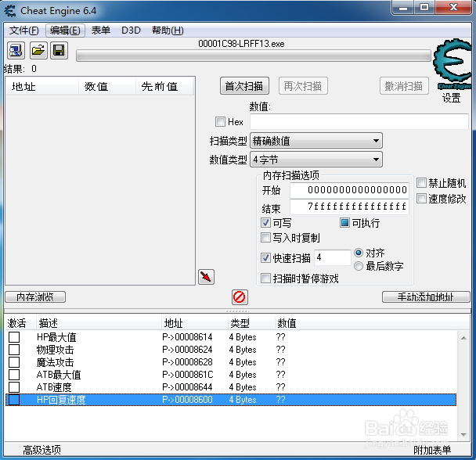The width and height of the screenshot is (476, 460).
Task: Select address P->00008614
Action: (x=187, y=337)
